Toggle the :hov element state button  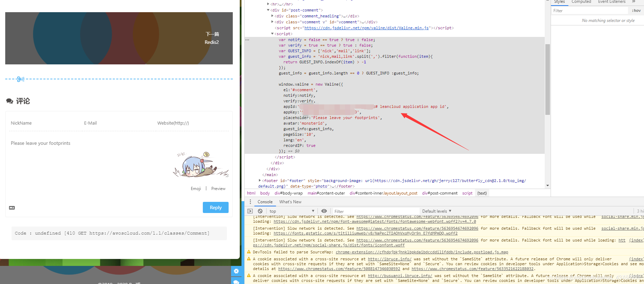[x=636, y=11]
